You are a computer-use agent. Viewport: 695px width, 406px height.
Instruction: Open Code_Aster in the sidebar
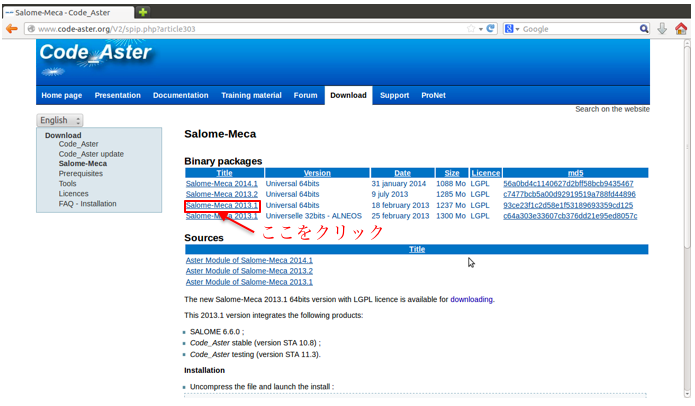tap(78, 144)
